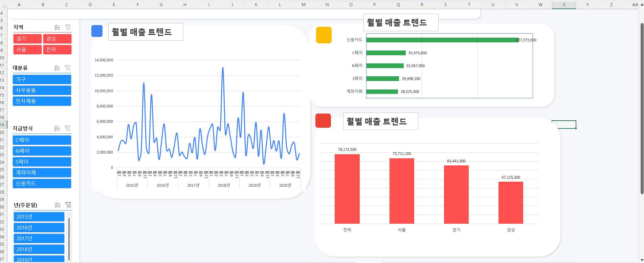Viewport: 644px width, 263px height.
Task: Select region column chart title text box
Action: 381,121
